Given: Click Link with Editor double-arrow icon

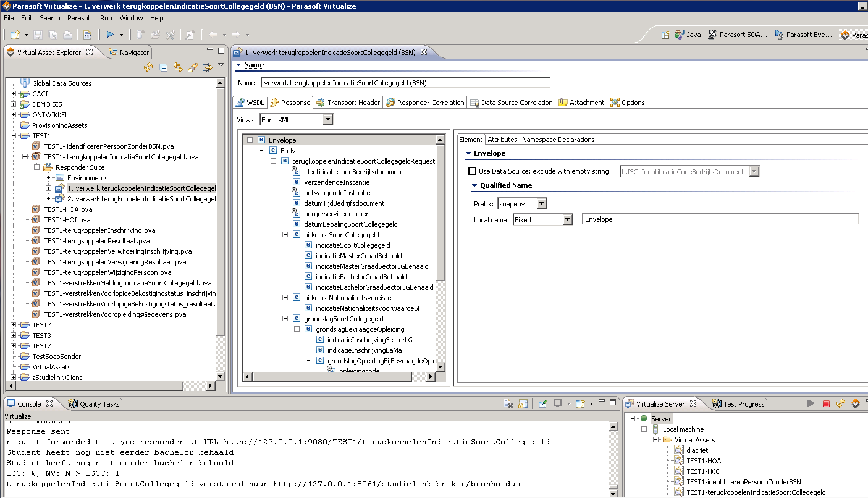Looking at the screenshot, I should 178,67.
